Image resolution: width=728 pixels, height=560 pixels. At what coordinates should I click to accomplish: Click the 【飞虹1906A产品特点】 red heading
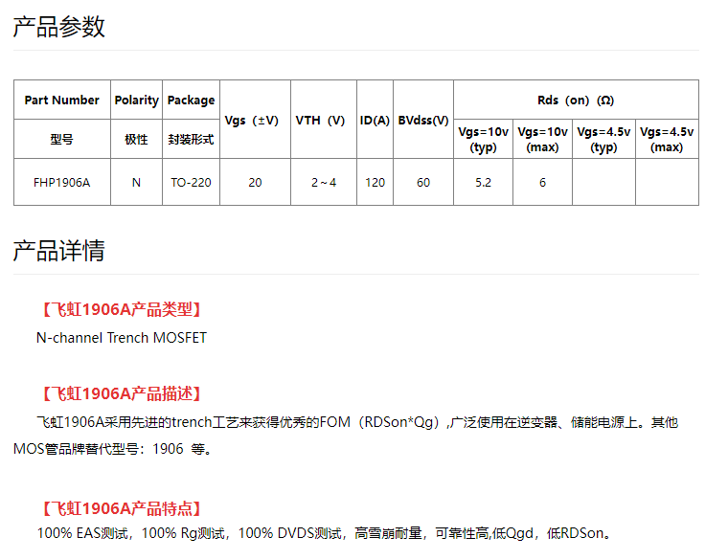[x=122, y=509]
